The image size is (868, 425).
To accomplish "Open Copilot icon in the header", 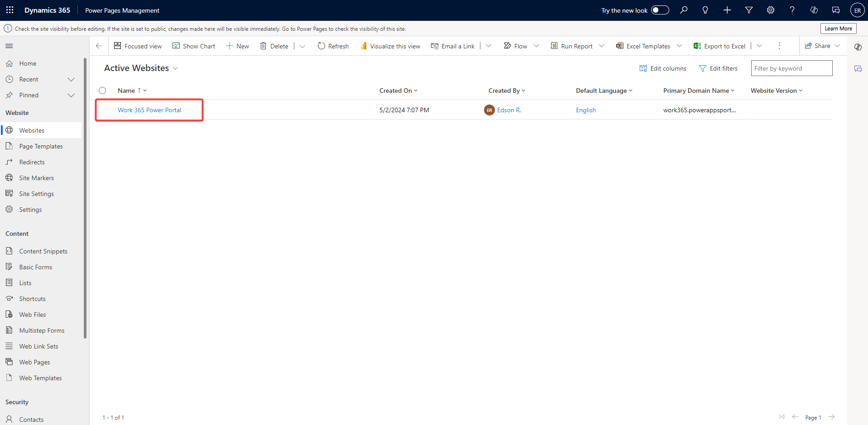I will pyautogui.click(x=814, y=10).
